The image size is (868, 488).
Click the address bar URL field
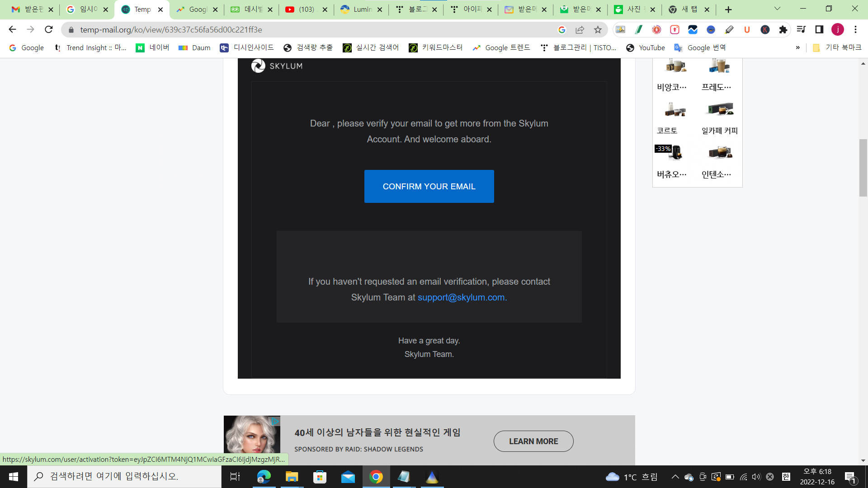[x=312, y=29]
